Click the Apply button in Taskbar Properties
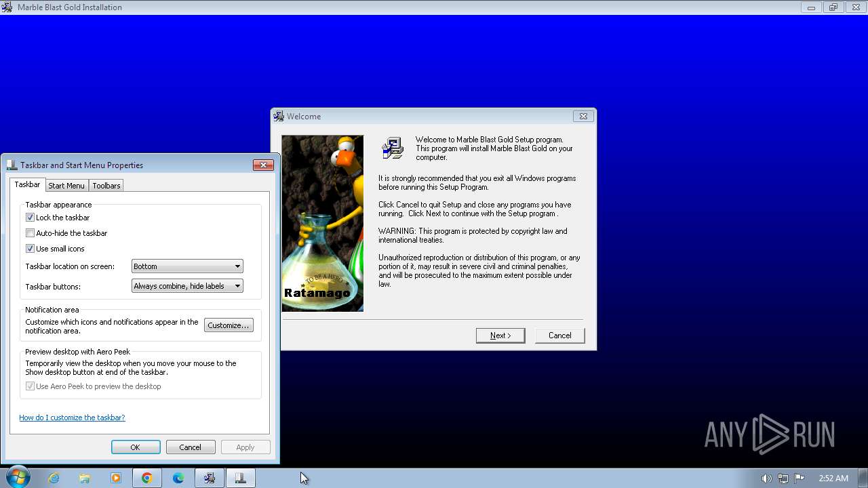Image resolution: width=868 pixels, height=488 pixels. [x=245, y=447]
